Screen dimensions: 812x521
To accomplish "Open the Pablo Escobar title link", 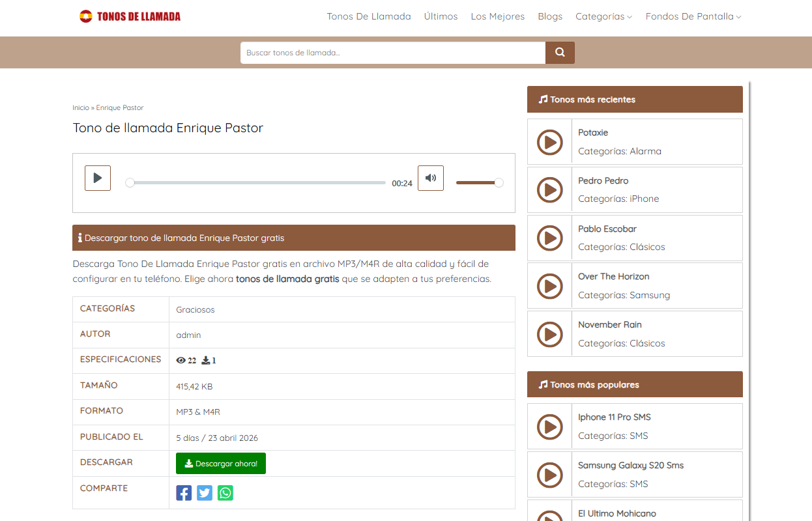I will (x=607, y=229).
